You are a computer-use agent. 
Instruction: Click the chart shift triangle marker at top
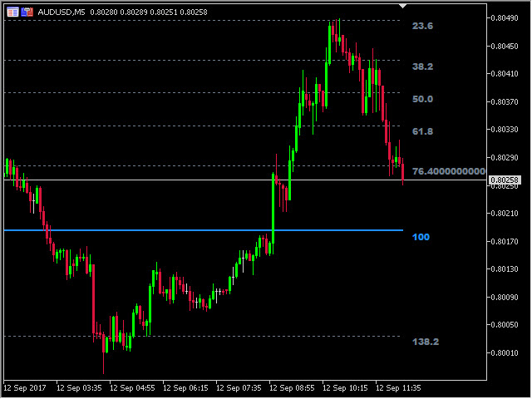(402, 6)
